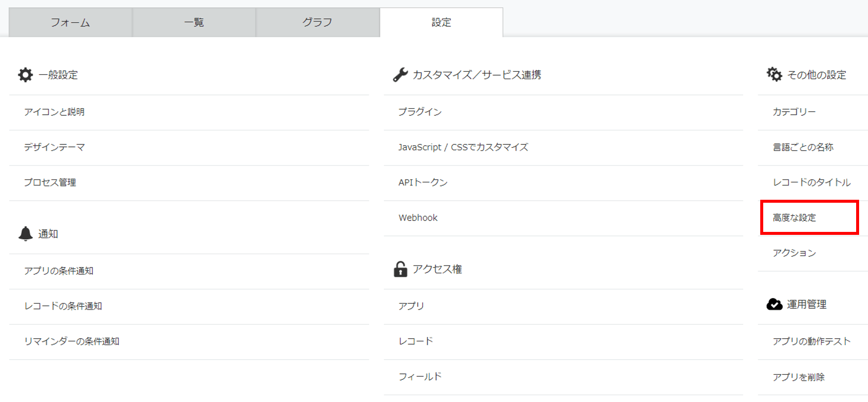Open the Webhook settings link
This screenshot has width=868, height=402.
click(418, 218)
